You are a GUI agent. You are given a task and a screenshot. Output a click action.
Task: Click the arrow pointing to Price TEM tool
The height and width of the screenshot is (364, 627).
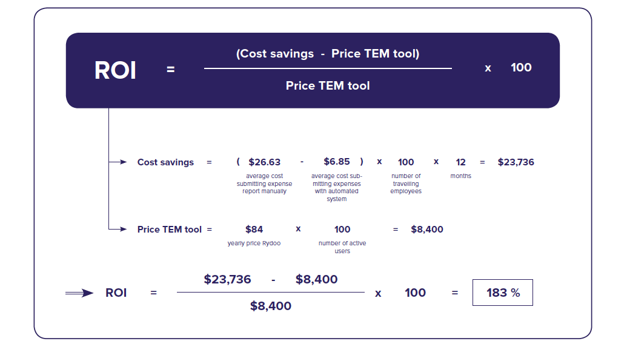pyautogui.click(x=118, y=229)
